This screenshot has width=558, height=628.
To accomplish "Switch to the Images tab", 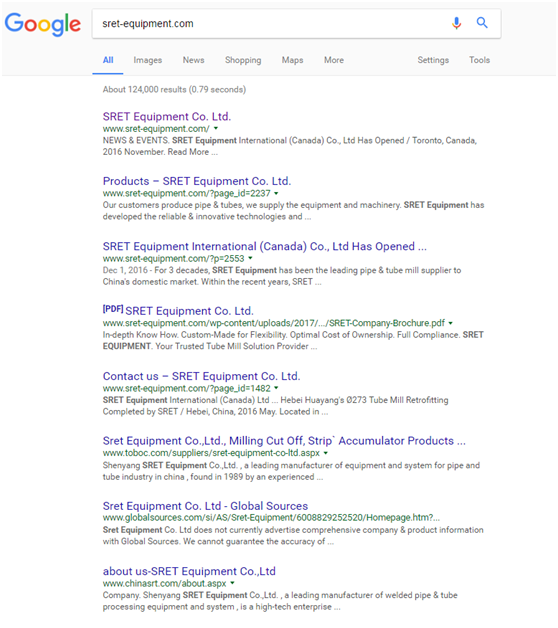I will 147,60.
